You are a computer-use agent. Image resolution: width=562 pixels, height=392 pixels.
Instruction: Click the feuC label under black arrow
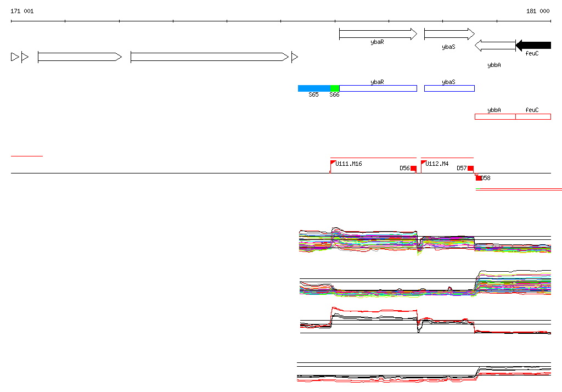[532, 53]
